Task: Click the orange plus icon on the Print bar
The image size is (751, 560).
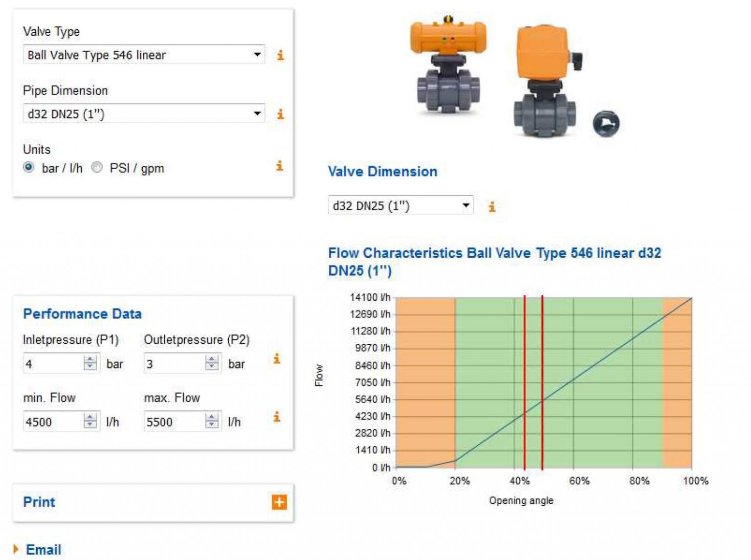Action: point(279,502)
